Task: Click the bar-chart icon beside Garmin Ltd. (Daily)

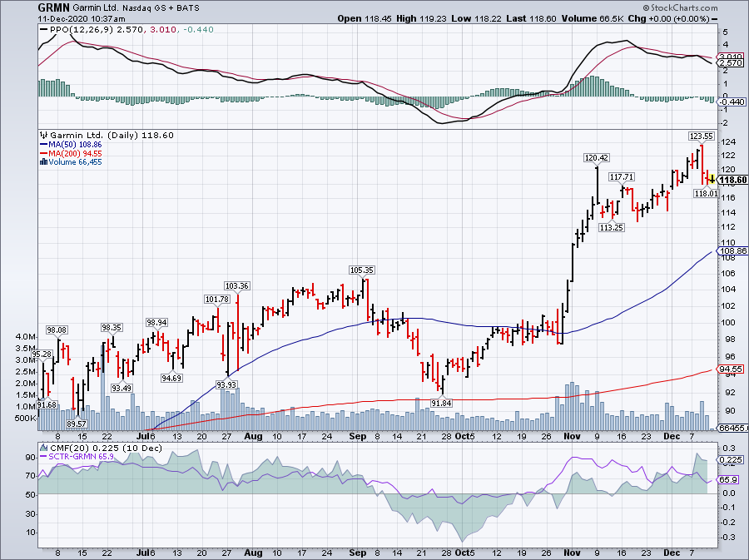Action: 43,135
